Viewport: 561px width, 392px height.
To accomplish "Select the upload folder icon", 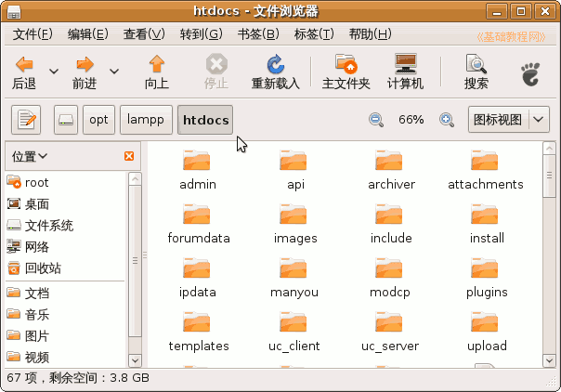I will pyautogui.click(x=485, y=322).
